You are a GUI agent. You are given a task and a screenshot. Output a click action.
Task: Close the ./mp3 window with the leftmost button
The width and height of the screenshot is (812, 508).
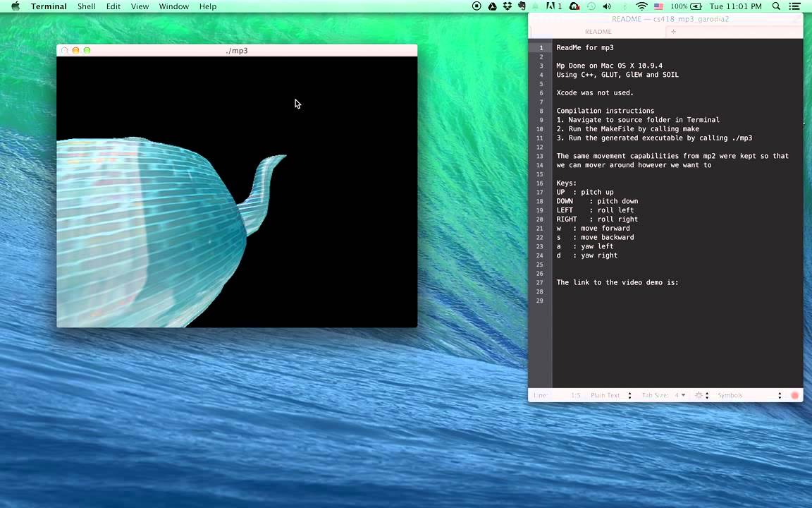pos(64,50)
